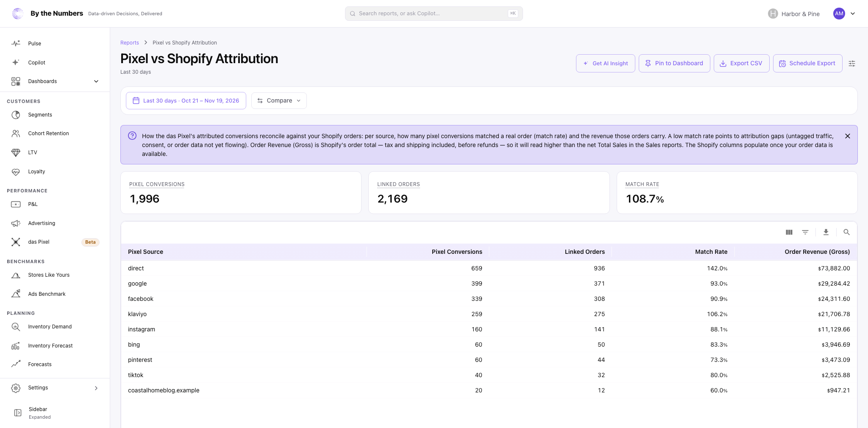Open the table columns view icon
The width and height of the screenshot is (868, 428).
pyautogui.click(x=789, y=232)
